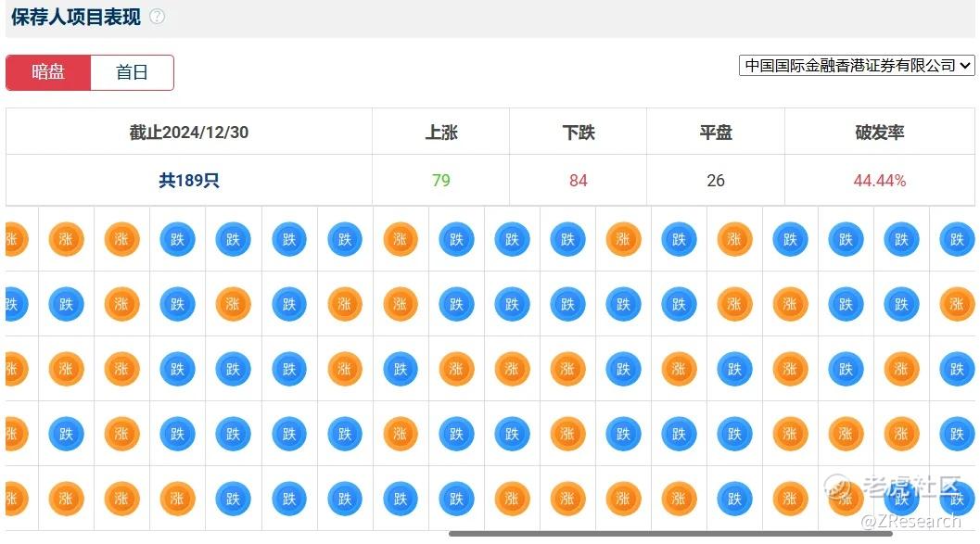Select the rightmost 涨 icon in the second row
980x544 pixels.
coord(957,304)
